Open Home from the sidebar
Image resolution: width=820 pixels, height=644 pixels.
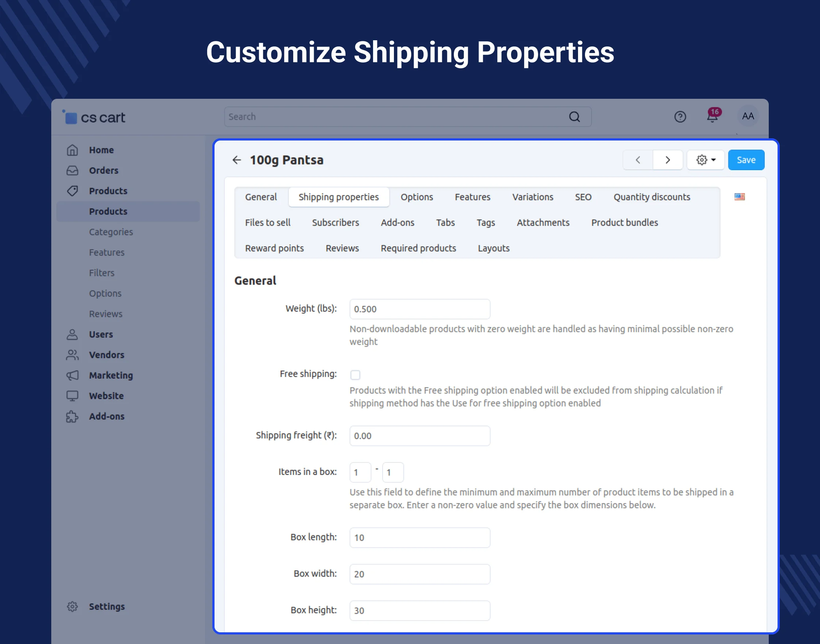101,150
